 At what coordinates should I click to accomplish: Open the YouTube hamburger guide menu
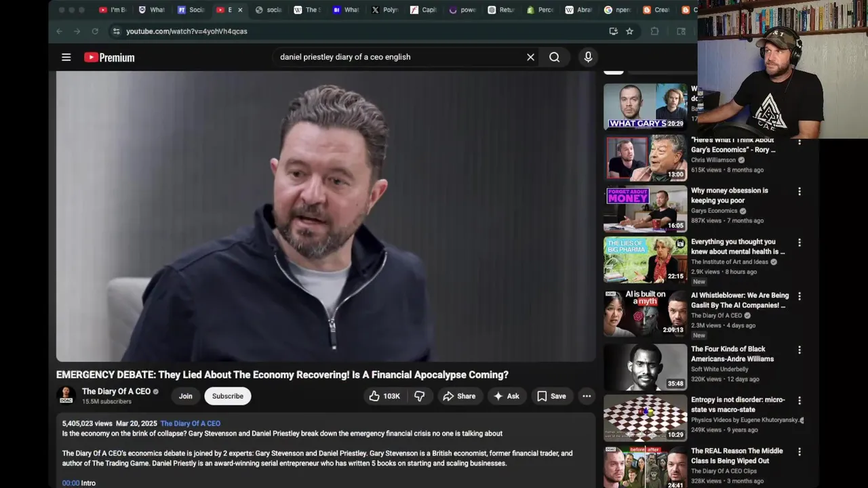click(x=66, y=58)
